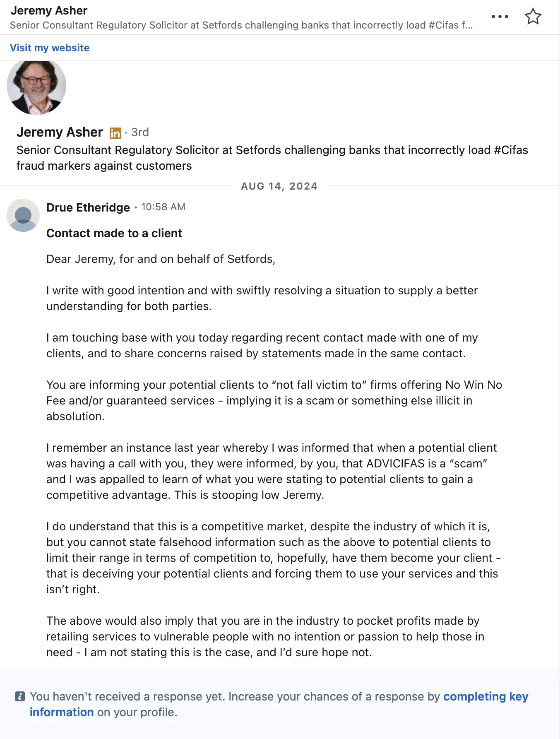This screenshot has width=560, height=739.
Task: Click the "Contact made to a client" subject
Action: (114, 233)
